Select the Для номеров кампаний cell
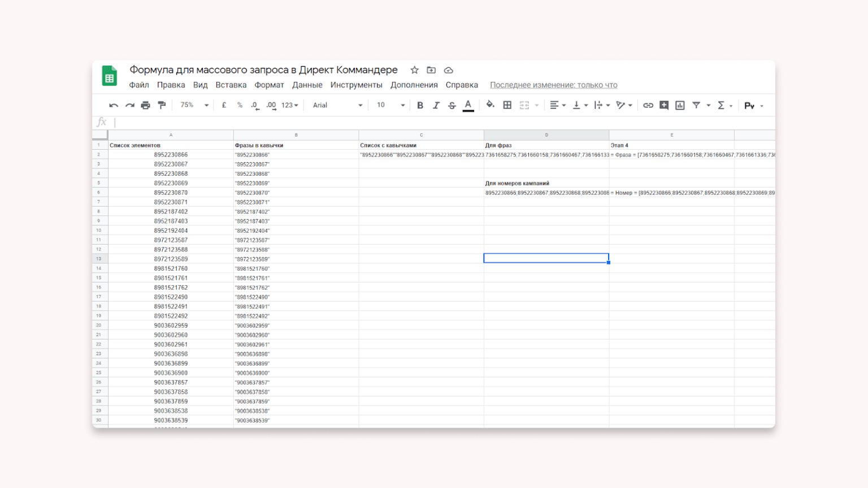The height and width of the screenshot is (488, 868). pos(546,183)
